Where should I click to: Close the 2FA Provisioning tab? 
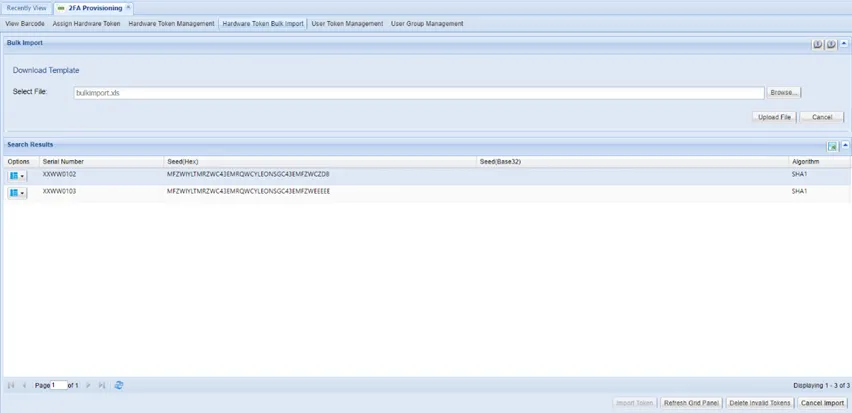pyautogui.click(x=128, y=8)
